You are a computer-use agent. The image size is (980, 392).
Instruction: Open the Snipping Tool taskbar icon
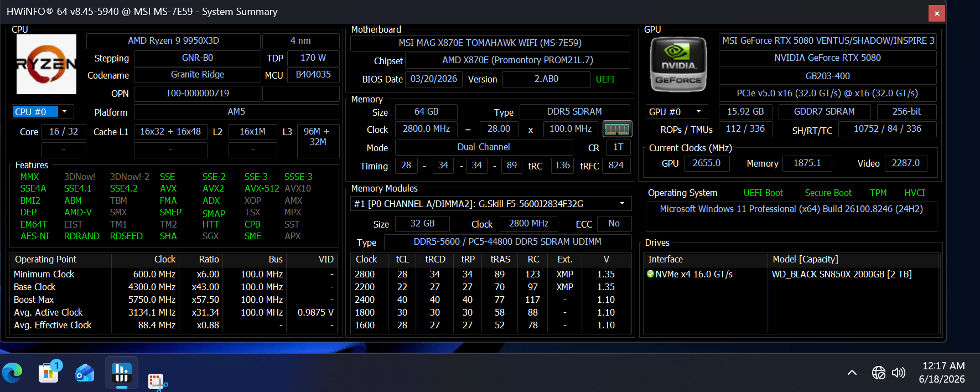tap(158, 381)
